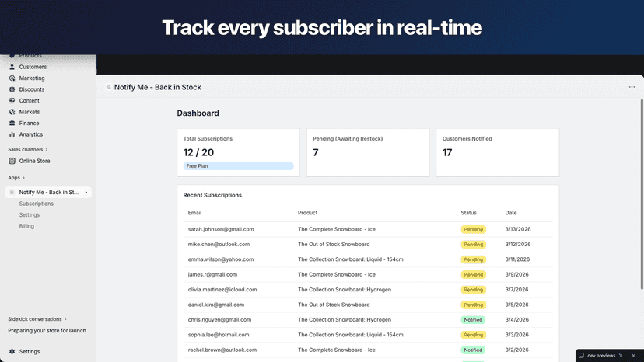Click the date 3/13/2026

tap(517, 229)
